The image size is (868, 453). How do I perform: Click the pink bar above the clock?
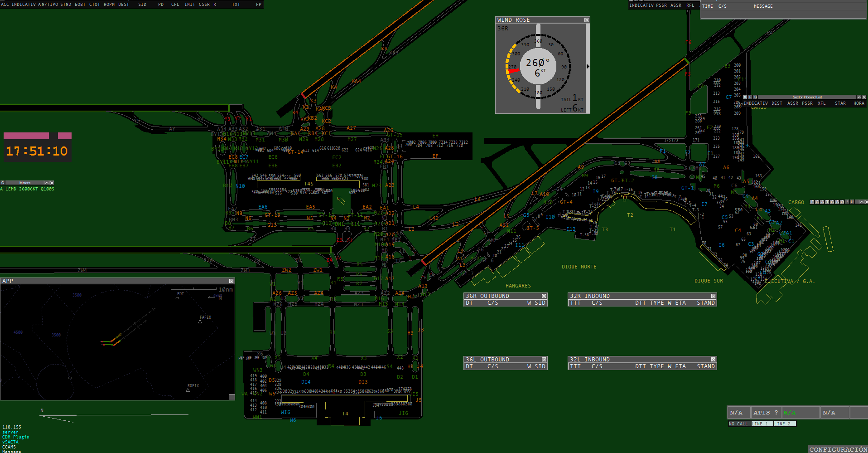pos(26,136)
